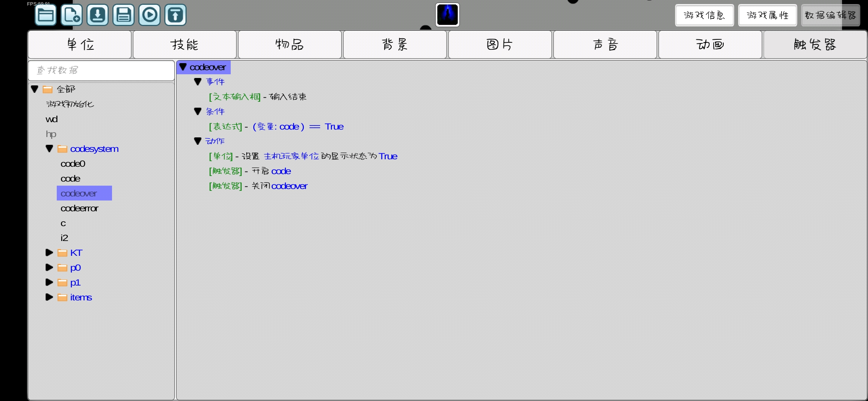Click the blue game thumbnail icon

coord(447,15)
